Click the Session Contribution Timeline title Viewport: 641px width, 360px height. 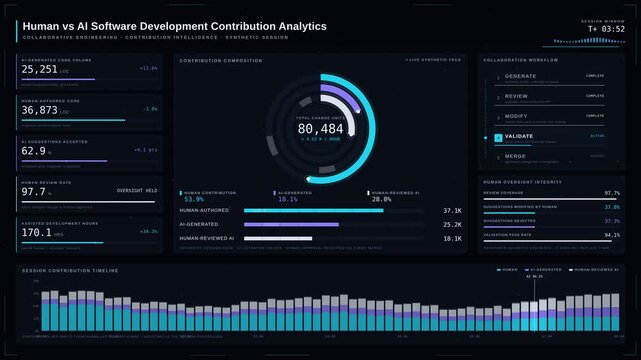click(x=70, y=271)
